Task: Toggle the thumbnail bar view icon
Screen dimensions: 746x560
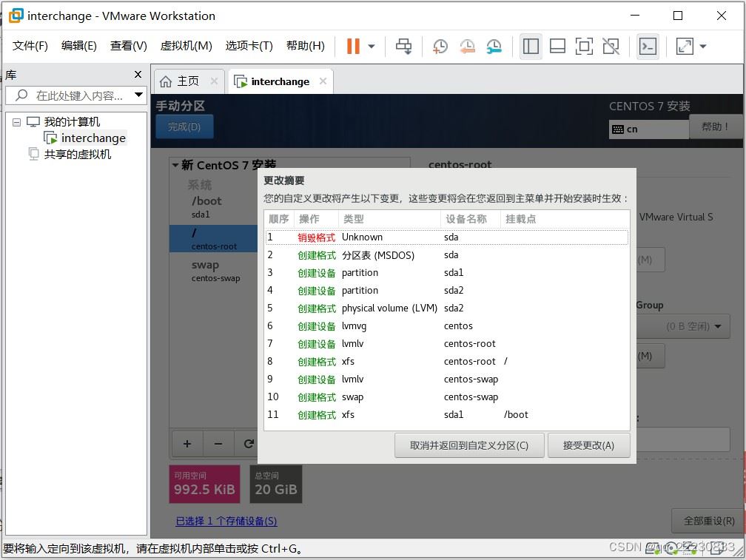Action: point(557,46)
